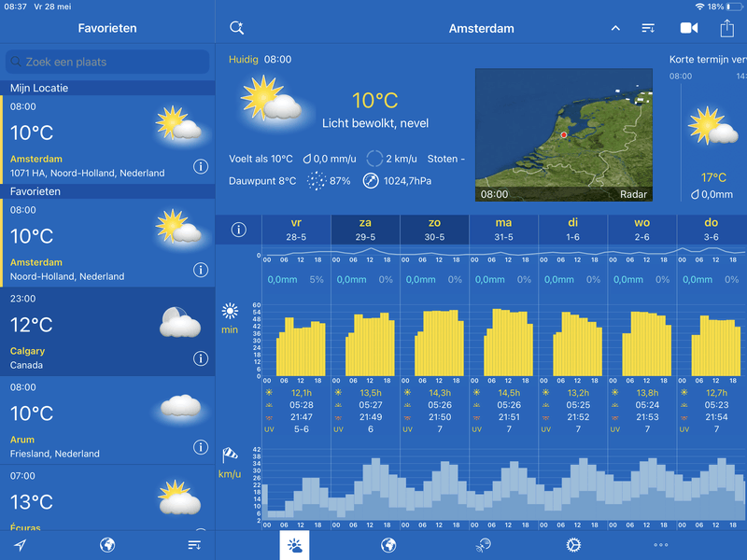Screen dimensions: 747x560
Task: Tap the share icon in the header
Action: (x=727, y=28)
